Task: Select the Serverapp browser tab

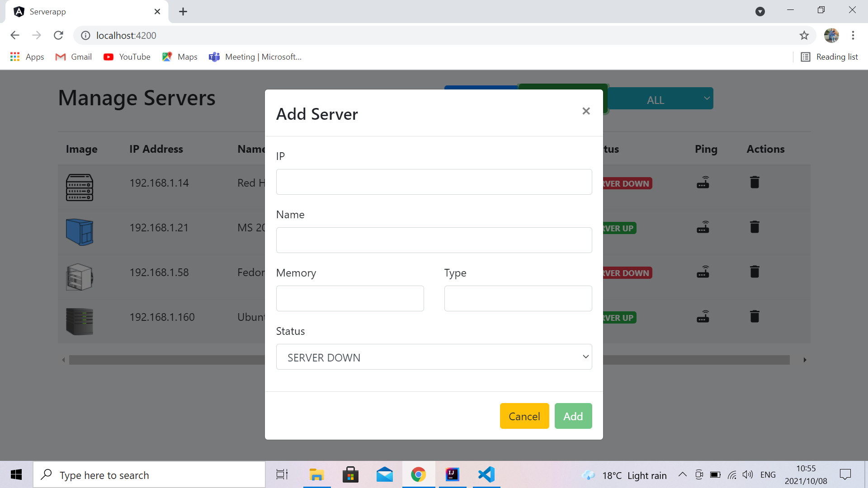Action: [87, 12]
